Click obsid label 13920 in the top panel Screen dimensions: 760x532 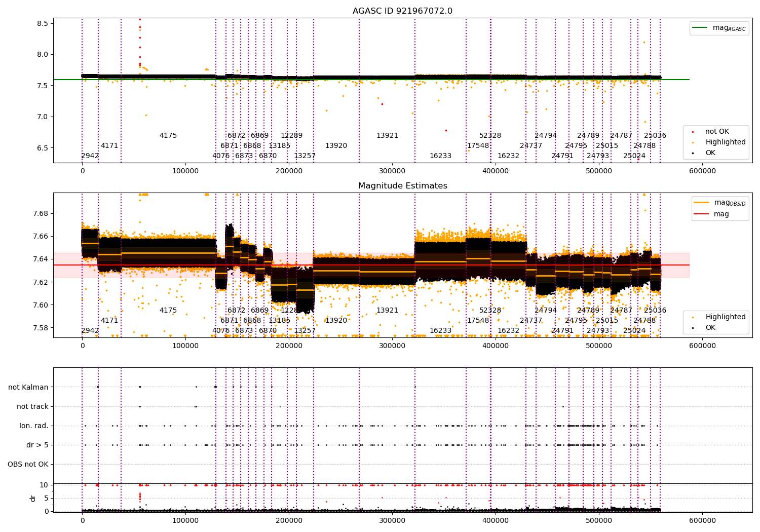coord(336,146)
